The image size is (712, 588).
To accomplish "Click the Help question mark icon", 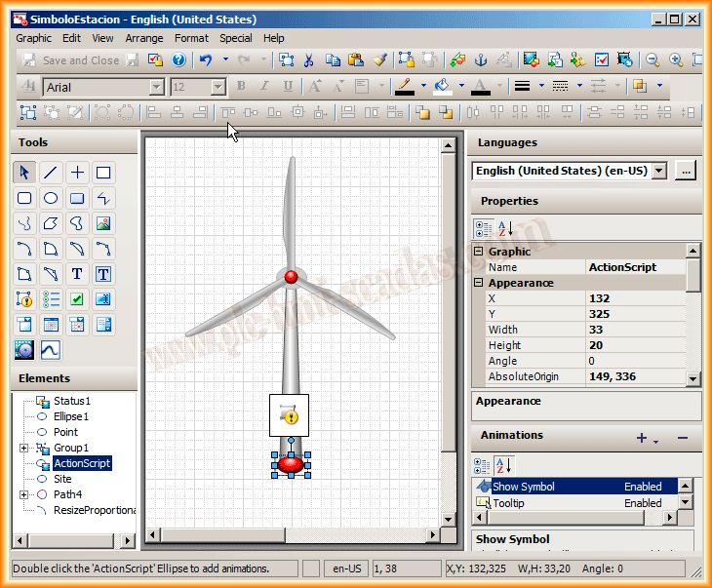I will pos(178,60).
